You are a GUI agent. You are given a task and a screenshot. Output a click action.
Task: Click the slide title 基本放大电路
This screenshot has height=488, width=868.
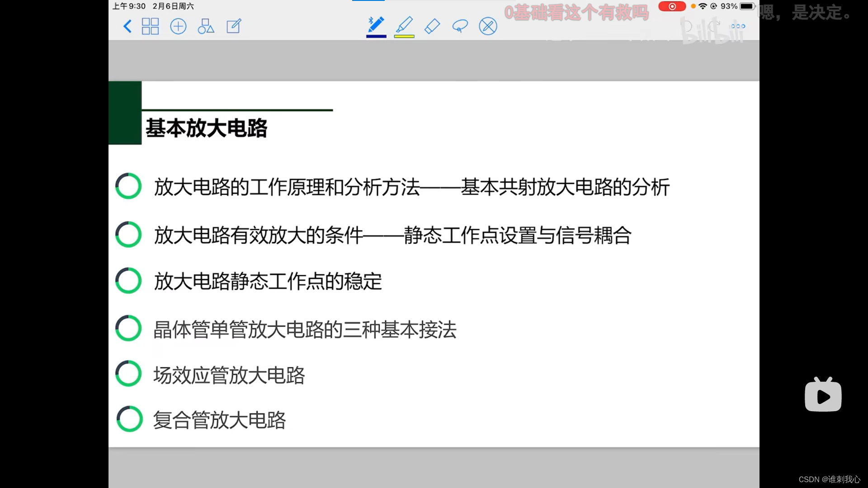click(x=206, y=128)
